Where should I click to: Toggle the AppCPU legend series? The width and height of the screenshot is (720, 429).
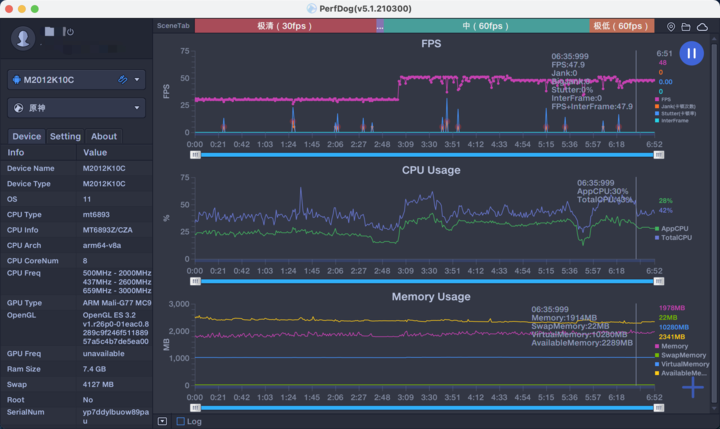[x=666, y=229]
